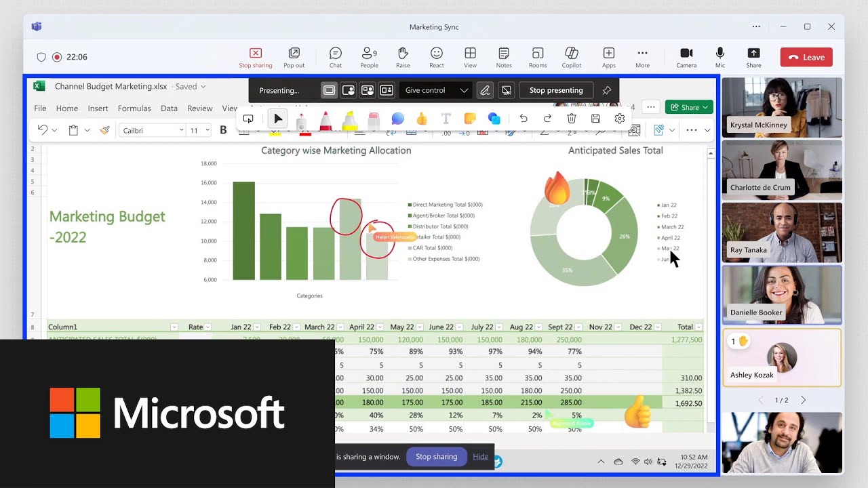Open breakout Rooms
The width and height of the screenshot is (868, 488).
pos(538,58)
